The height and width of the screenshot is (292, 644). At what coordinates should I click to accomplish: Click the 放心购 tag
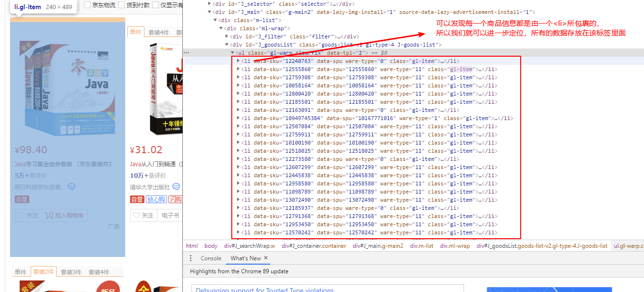click(x=156, y=199)
